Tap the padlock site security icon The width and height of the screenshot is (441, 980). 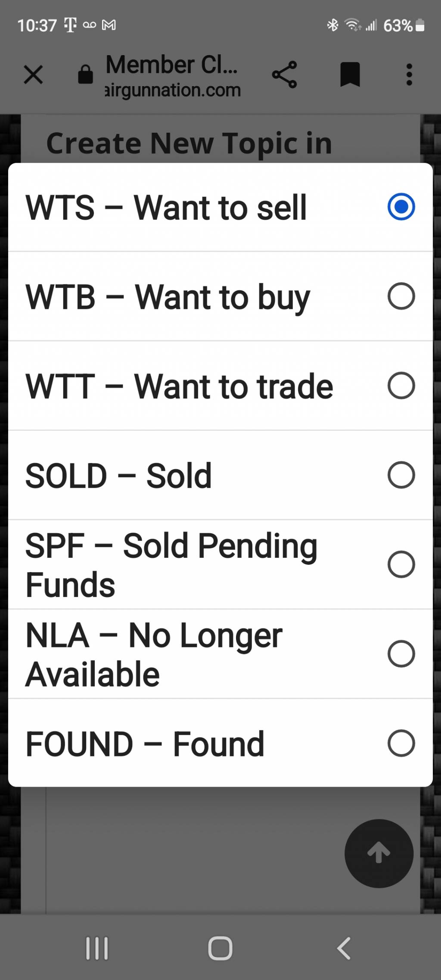(x=85, y=74)
